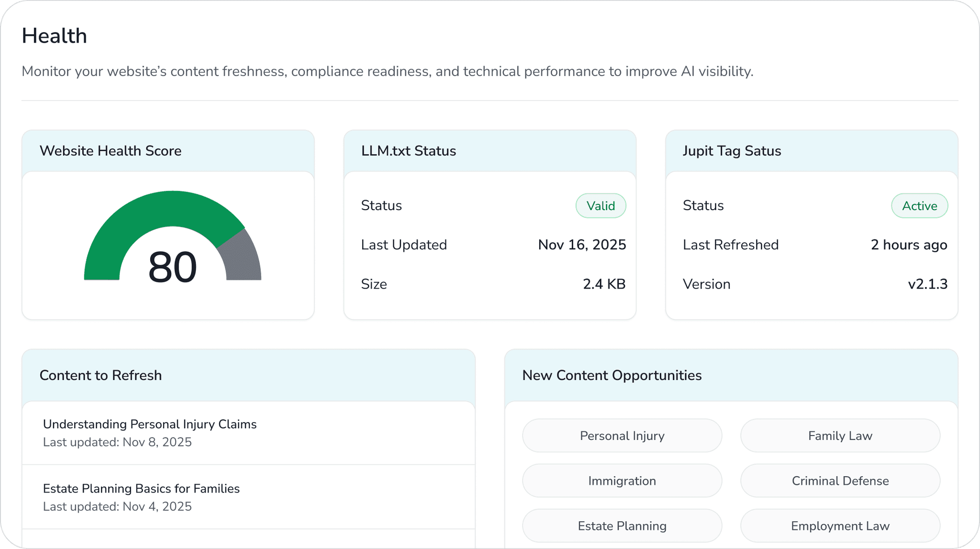The height and width of the screenshot is (549, 980).
Task: Click the Content to Refresh header
Action: pyautogui.click(x=100, y=375)
